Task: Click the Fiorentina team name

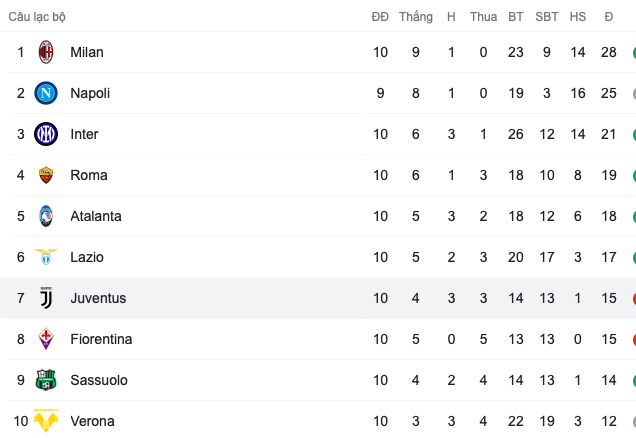Action: coord(101,339)
